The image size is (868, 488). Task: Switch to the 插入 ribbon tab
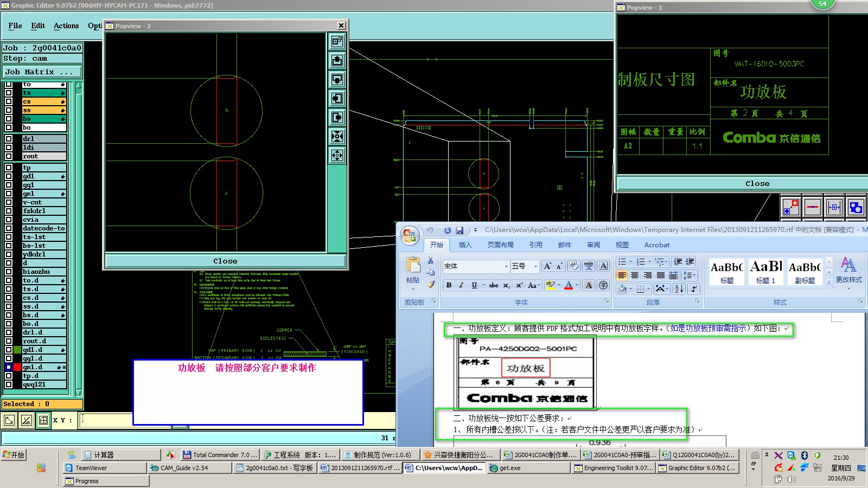[465, 245]
